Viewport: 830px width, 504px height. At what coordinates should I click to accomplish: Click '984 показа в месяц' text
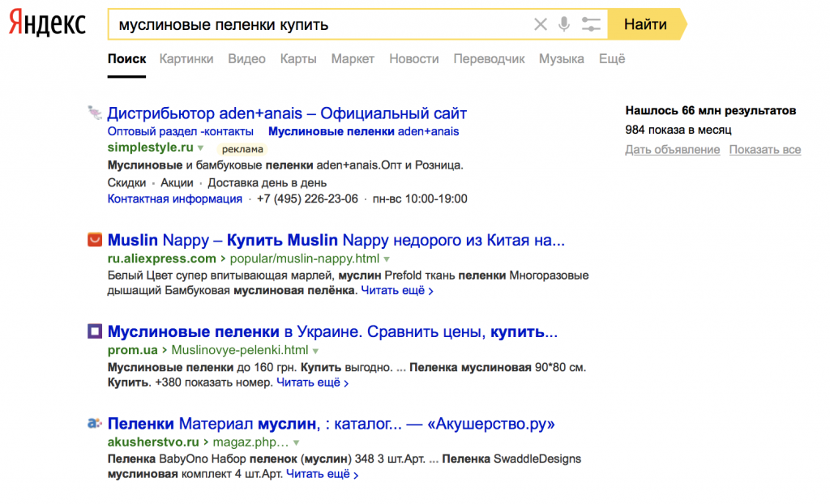tap(678, 130)
